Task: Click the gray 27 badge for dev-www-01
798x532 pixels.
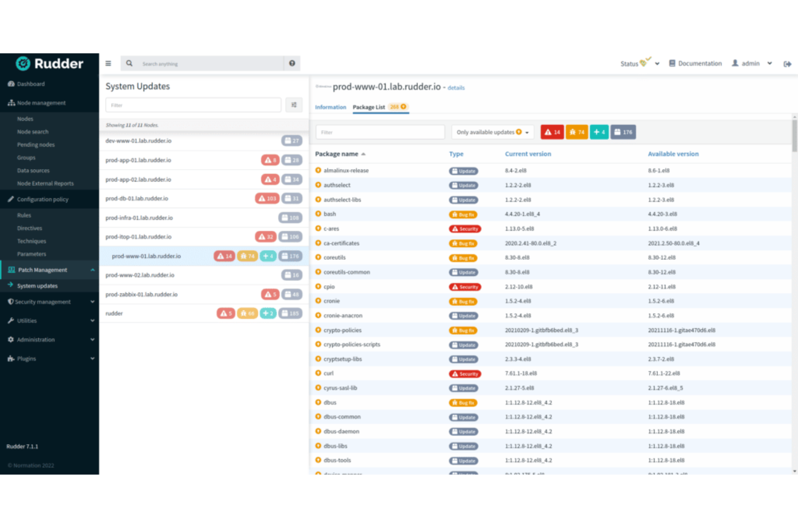Action: coord(292,141)
